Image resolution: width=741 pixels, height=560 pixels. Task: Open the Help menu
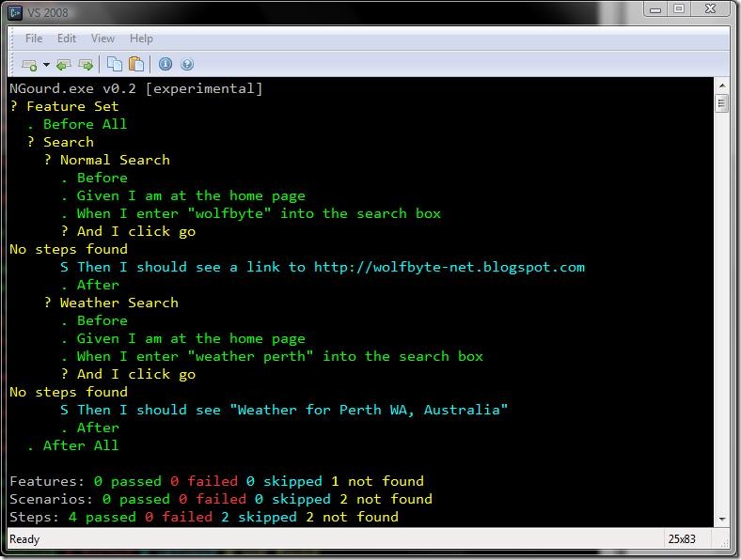(141, 39)
